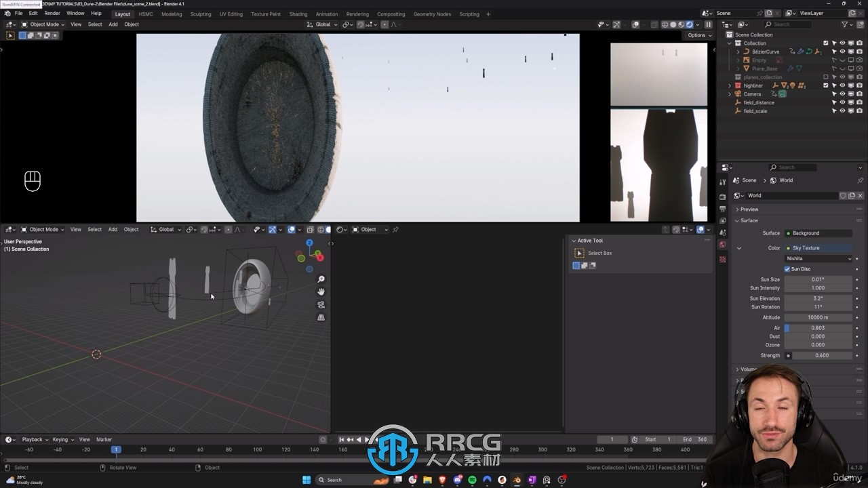Open Keying popover in timeline
The height and width of the screenshot is (488, 868).
pyautogui.click(x=62, y=440)
